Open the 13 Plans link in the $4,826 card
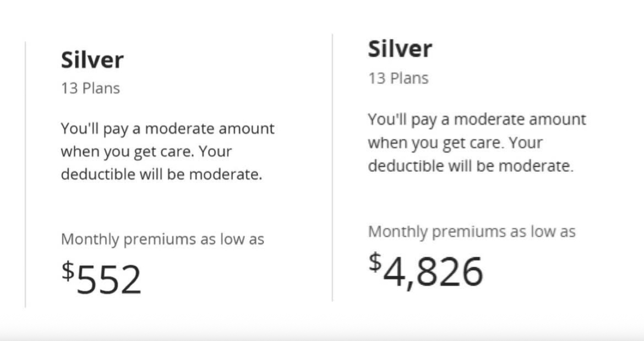The image size is (644, 341). (x=397, y=78)
